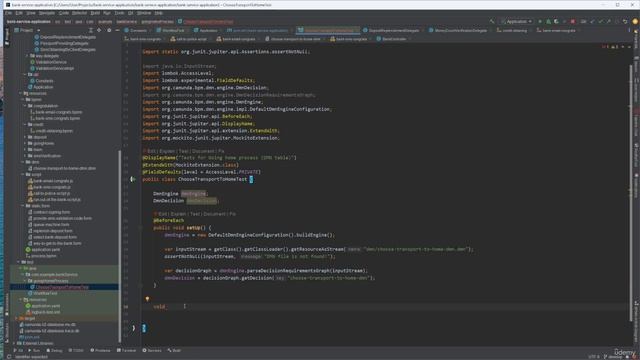
Task: Select bank-email-congrats.bpmn in project tree
Action: pos(58,112)
